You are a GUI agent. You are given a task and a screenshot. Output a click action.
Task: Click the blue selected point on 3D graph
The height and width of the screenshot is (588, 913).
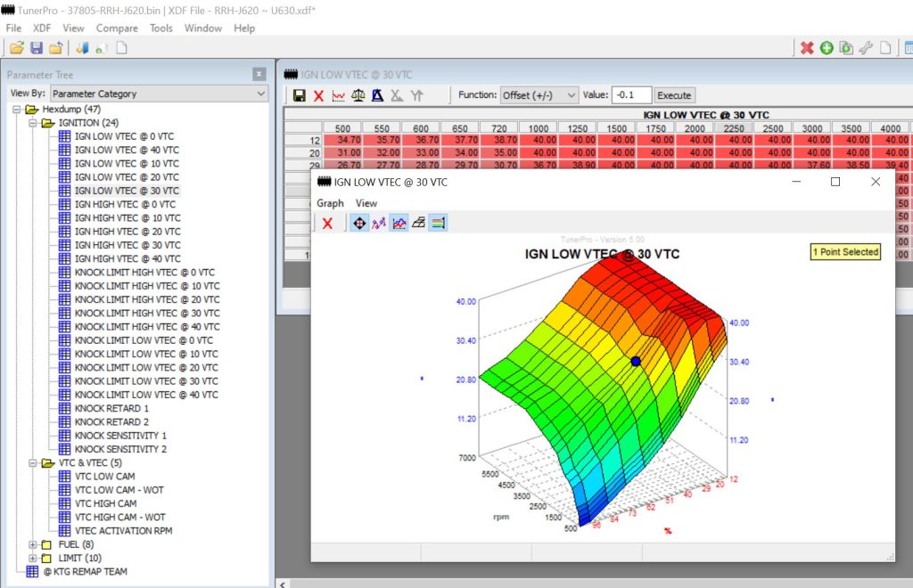click(x=636, y=361)
